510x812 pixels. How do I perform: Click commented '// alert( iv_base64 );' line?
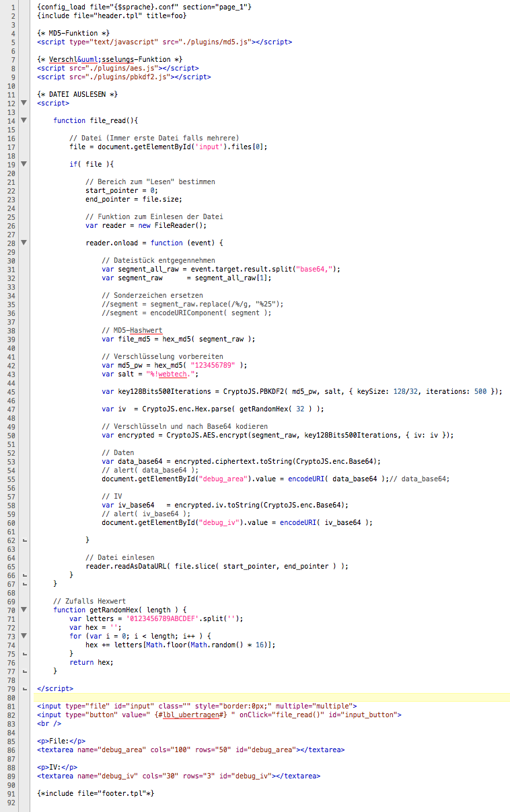(x=147, y=514)
